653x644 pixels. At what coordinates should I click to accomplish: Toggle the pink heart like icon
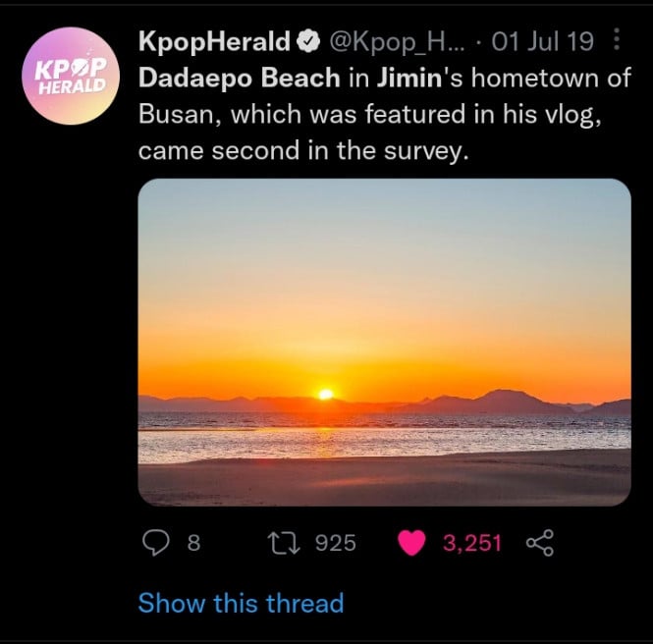411,543
